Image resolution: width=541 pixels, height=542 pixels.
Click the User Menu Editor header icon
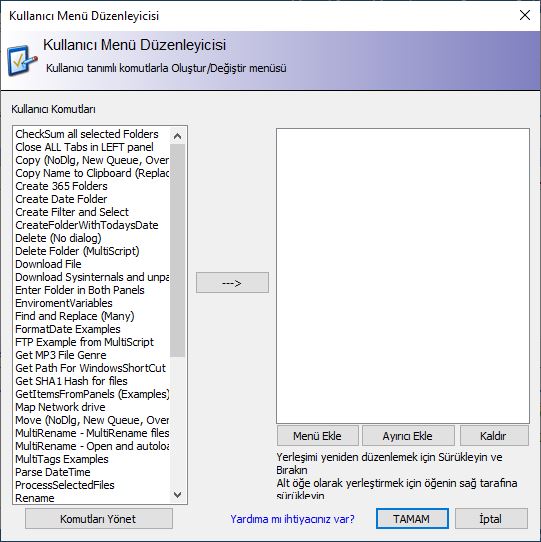point(22,61)
